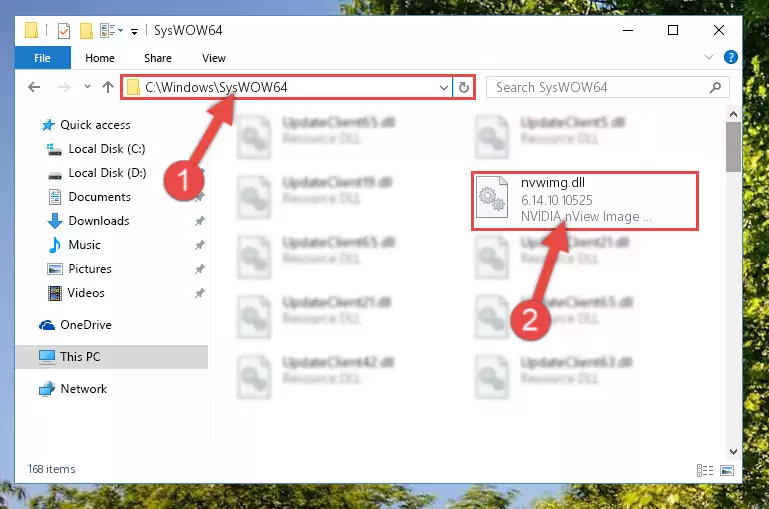The image size is (769, 509).
Task: Close the SysWOW64 window
Action: coord(718,30)
